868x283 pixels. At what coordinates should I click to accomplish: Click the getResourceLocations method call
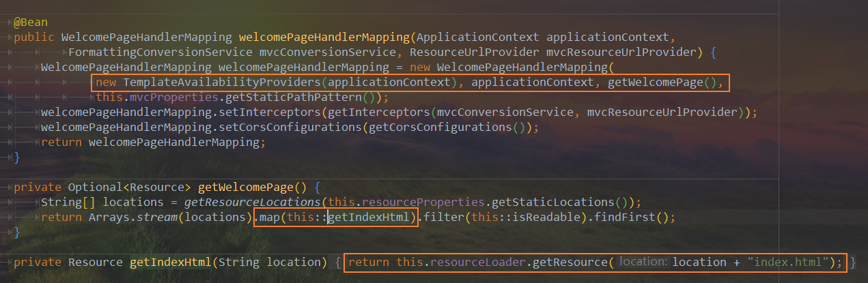pos(252,203)
